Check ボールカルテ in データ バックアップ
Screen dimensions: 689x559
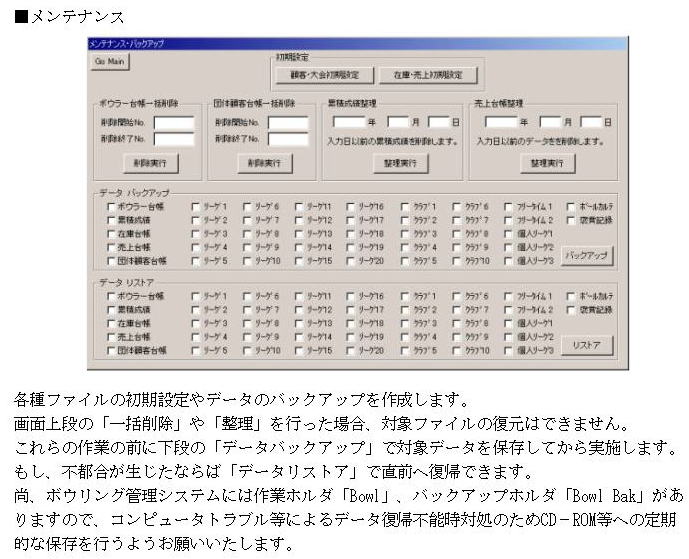click(x=571, y=207)
